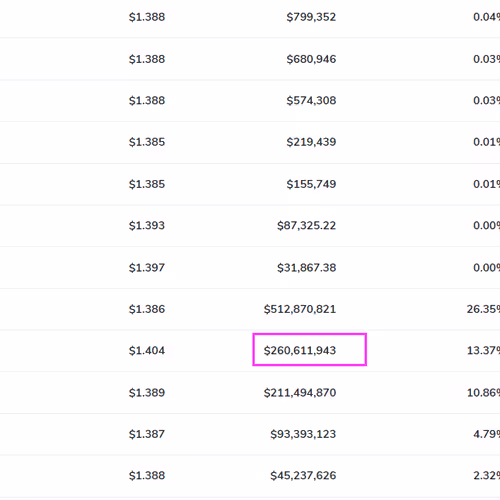Select the $1.397 price cell
The height and width of the screenshot is (500, 500).
(147, 268)
